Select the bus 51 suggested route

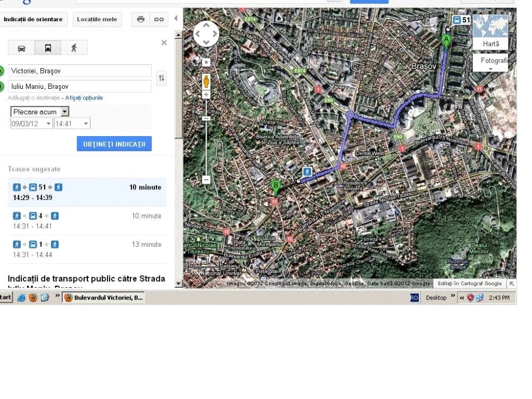tap(87, 192)
